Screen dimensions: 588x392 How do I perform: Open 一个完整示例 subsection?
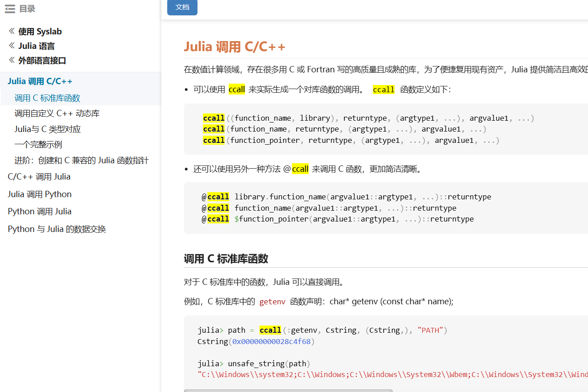38,145
